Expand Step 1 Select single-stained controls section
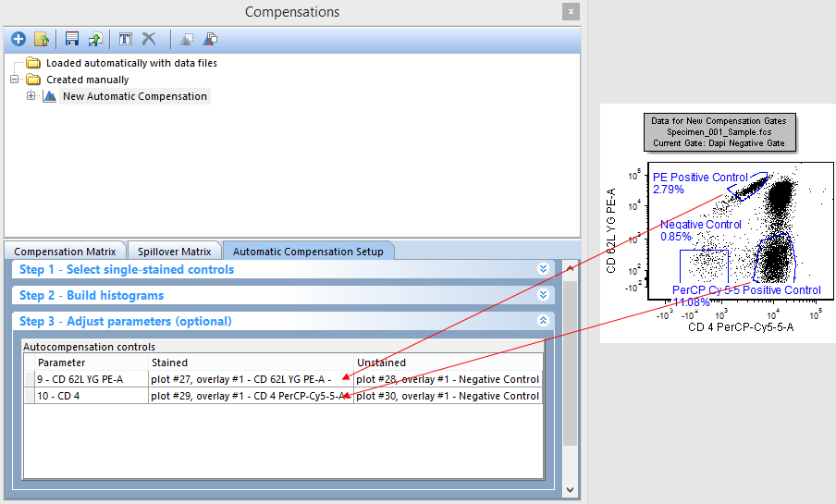This screenshot has width=836, height=504. [x=543, y=269]
